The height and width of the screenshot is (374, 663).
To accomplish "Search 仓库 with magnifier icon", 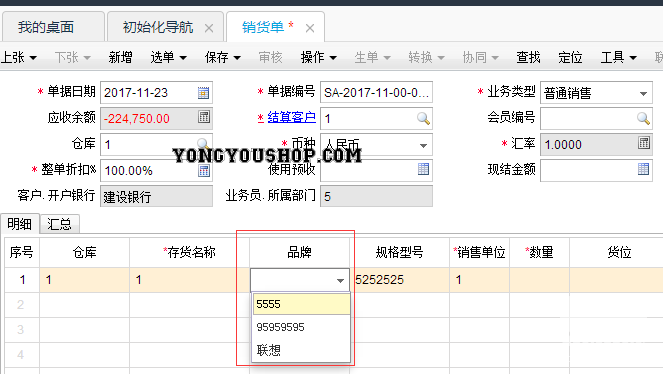I will coord(203,144).
